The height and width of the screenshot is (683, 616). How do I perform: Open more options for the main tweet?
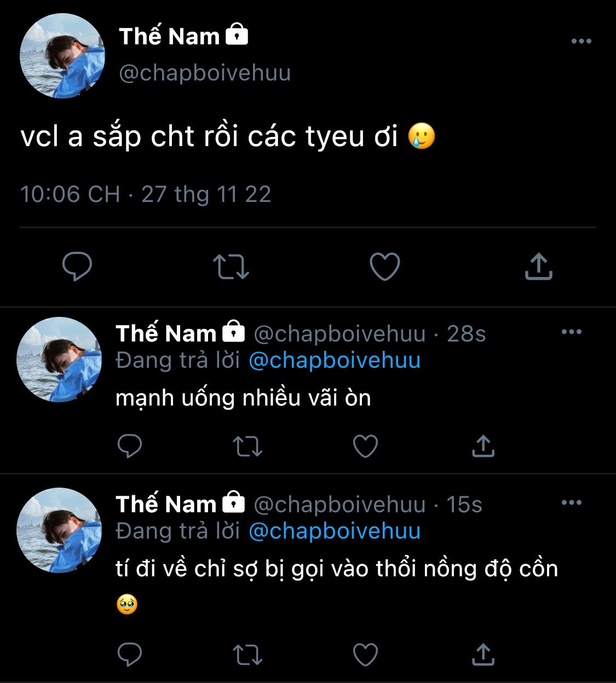(x=581, y=42)
